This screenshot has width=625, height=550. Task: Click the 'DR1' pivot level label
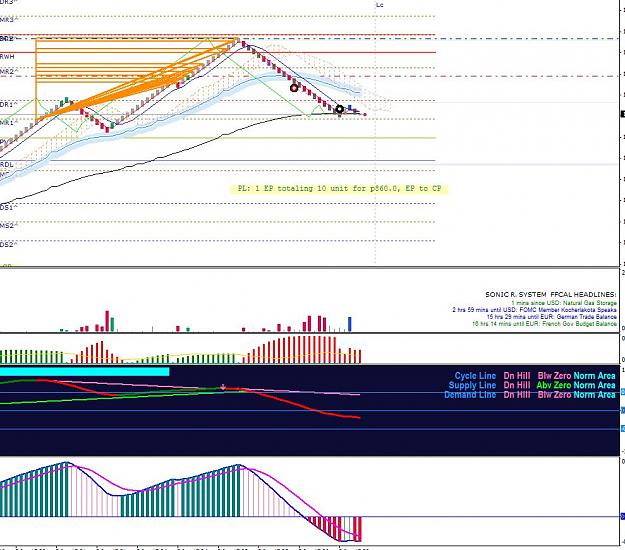click(x=7, y=105)
